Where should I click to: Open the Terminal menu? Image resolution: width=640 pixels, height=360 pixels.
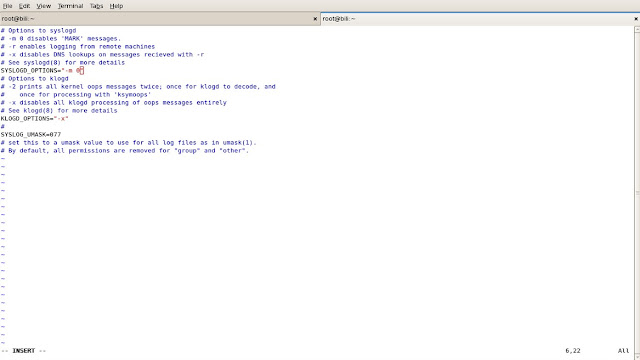point(70,6)
